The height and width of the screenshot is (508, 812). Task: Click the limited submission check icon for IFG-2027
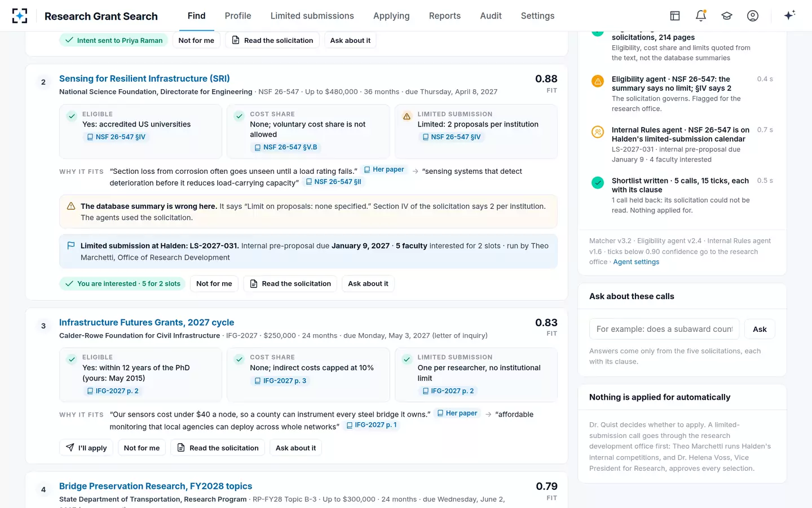[x=407, y=360]
